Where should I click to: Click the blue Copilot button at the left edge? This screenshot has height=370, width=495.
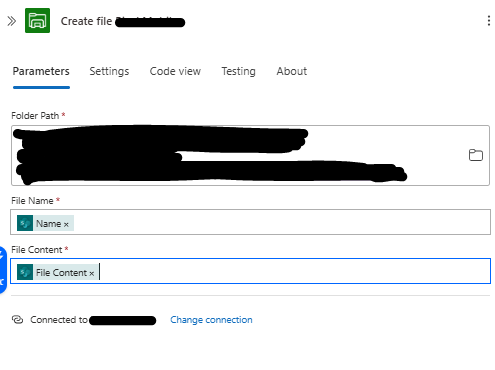(x=3, y=270)
